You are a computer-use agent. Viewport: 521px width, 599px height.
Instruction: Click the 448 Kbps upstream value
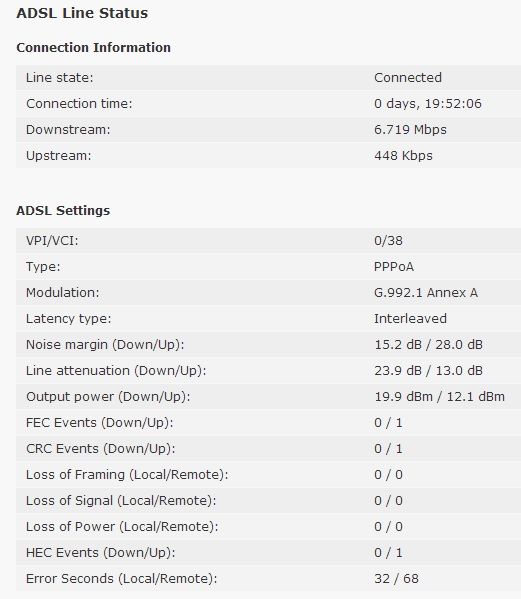[403, 155]
